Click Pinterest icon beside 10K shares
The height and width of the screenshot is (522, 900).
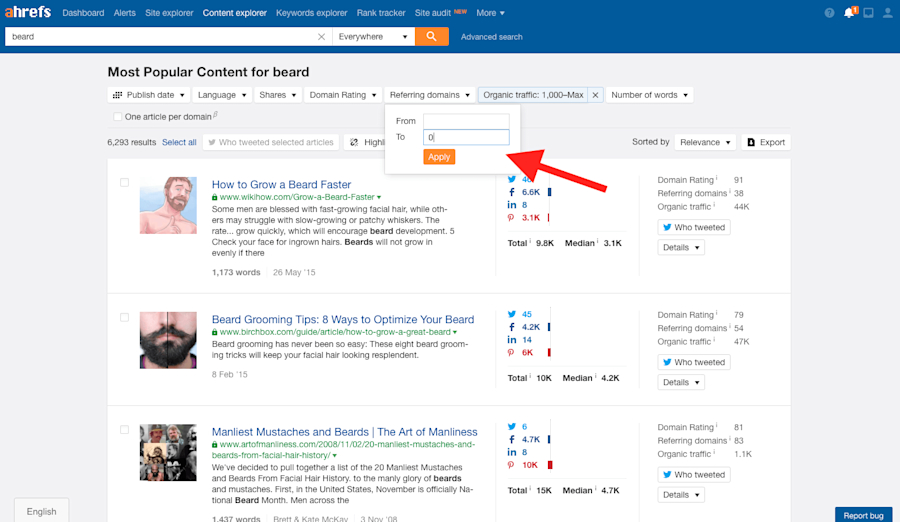(511, 465)
